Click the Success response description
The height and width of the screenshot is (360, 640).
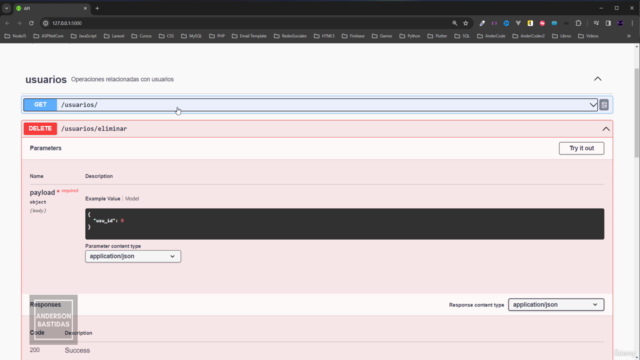[x=77, y=350]
